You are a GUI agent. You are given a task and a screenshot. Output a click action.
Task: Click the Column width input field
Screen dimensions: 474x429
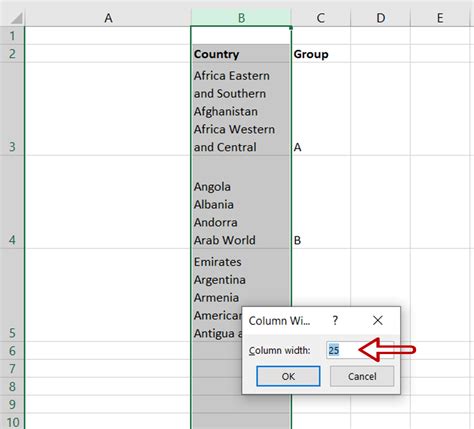coord(360,350)
